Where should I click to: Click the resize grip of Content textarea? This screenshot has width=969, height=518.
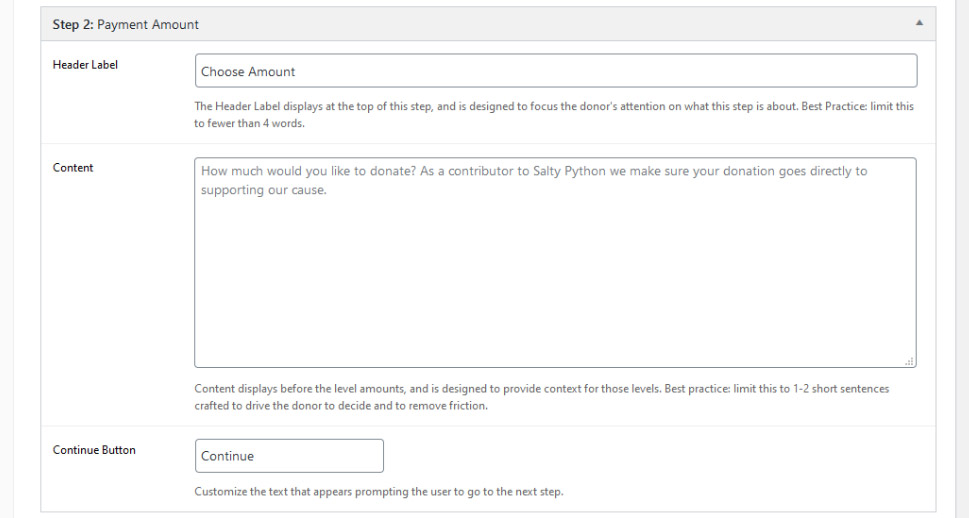coord(909,361)
